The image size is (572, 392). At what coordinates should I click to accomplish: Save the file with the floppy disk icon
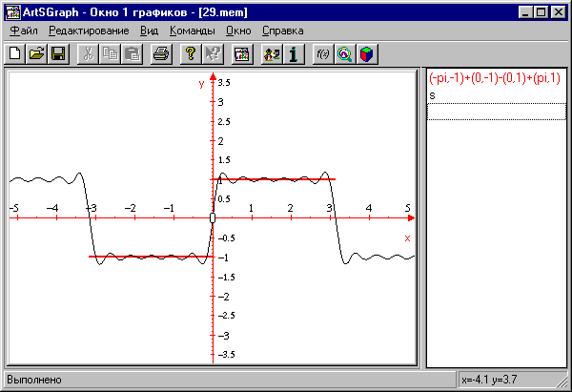click(x=57, y=54)
